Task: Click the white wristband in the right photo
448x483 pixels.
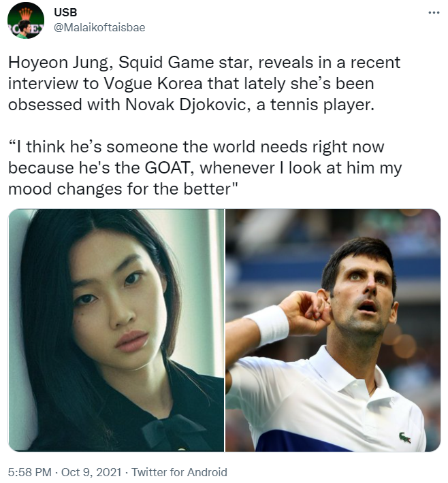Action: click(268, 324)
